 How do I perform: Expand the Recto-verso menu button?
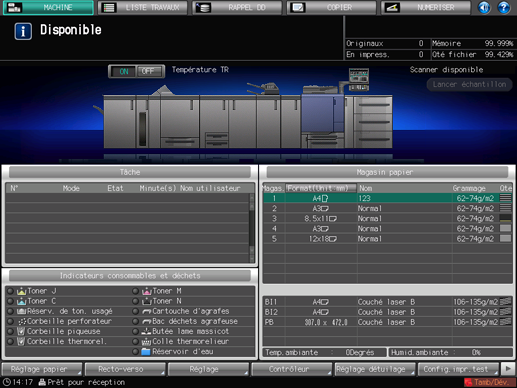(x=125, y=369)
